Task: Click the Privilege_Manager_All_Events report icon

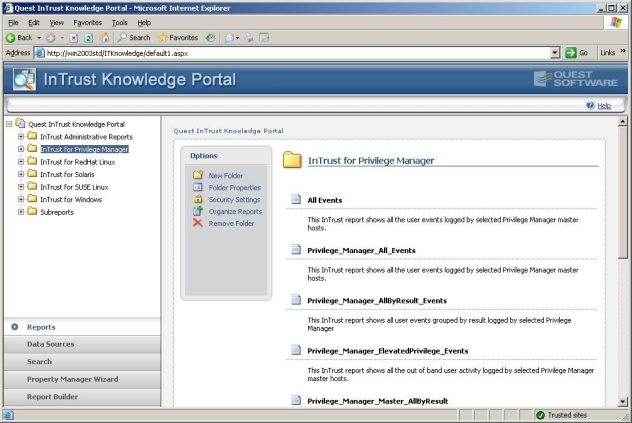Action: pos(296,250)
